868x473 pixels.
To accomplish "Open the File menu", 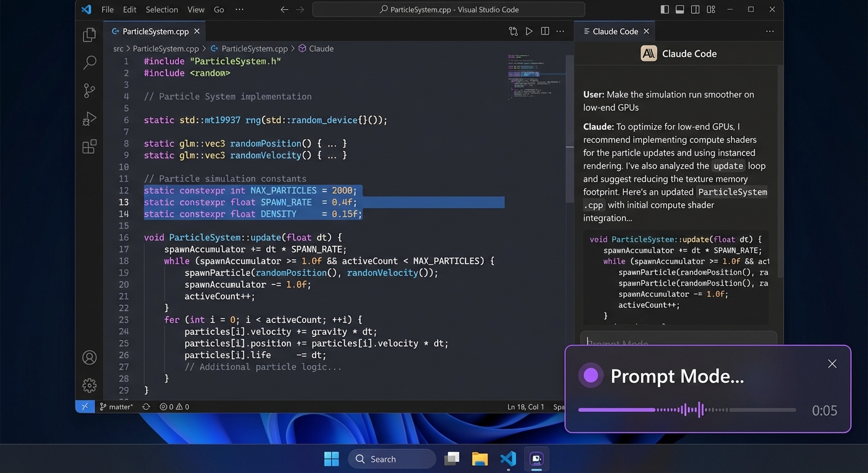I will tap(107, 9).
